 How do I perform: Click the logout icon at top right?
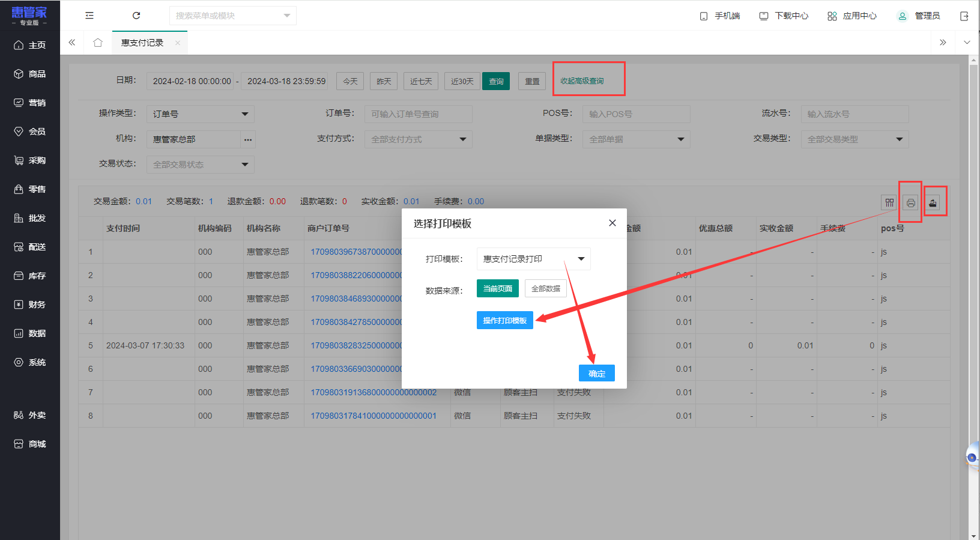click(964, 16)
